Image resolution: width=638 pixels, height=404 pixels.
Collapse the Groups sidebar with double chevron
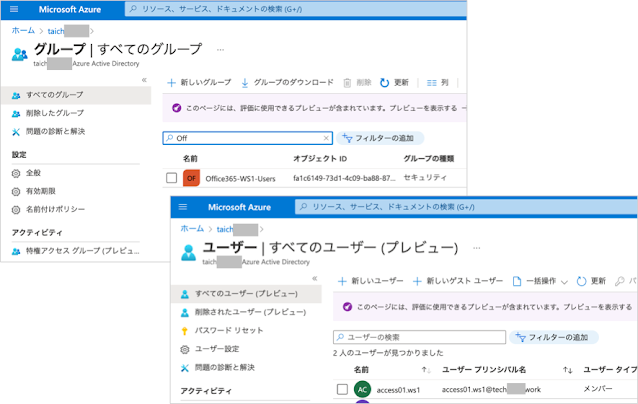(144, 80)
